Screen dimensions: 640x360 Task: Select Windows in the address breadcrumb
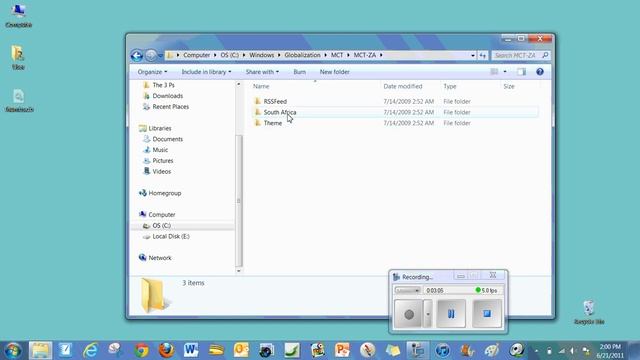(262, 55)
